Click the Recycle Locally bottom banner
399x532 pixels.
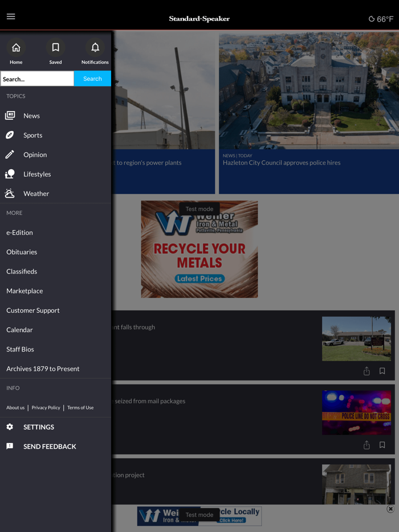(199, 516)
